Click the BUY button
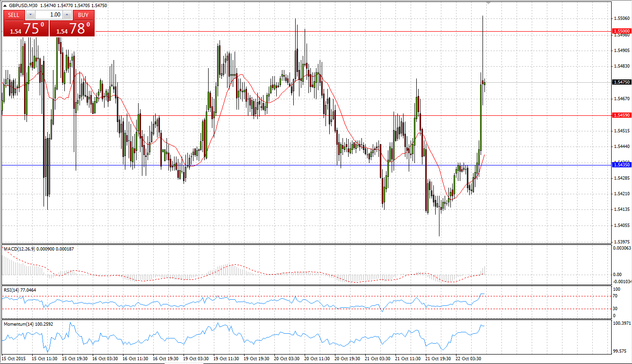632x364 pixels. pos(83,15)
